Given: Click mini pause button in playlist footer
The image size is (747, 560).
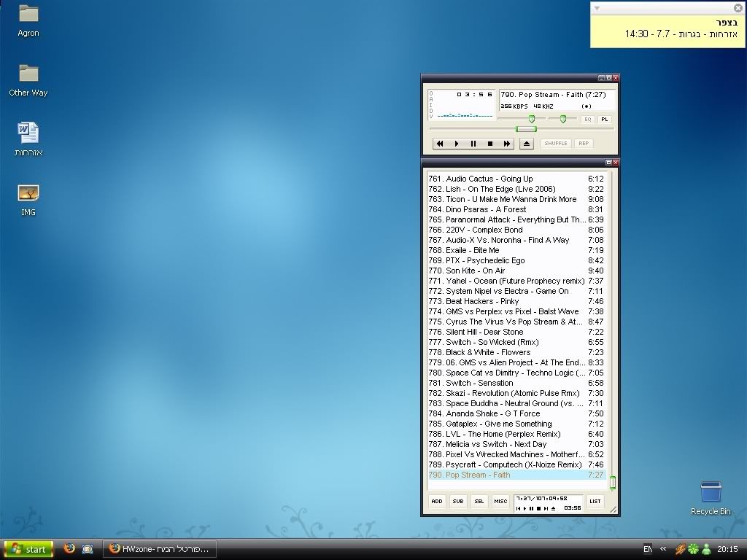Looking at the screenshot, I should pyautogui.click(x=532, y=508).
